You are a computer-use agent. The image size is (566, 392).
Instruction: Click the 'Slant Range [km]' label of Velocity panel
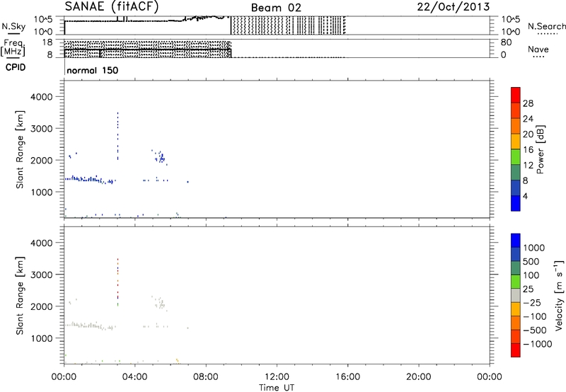[20, 296]
